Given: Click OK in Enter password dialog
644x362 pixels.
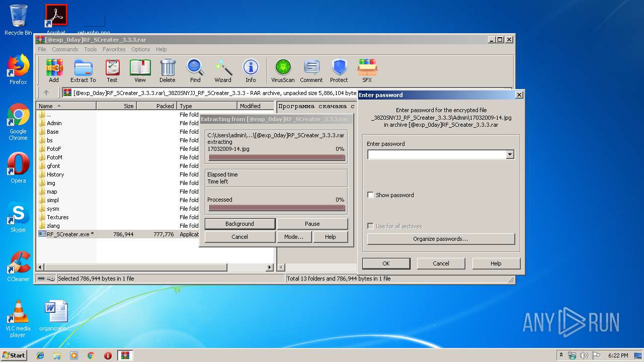Looking at the screenshot, I should (386, 263).
